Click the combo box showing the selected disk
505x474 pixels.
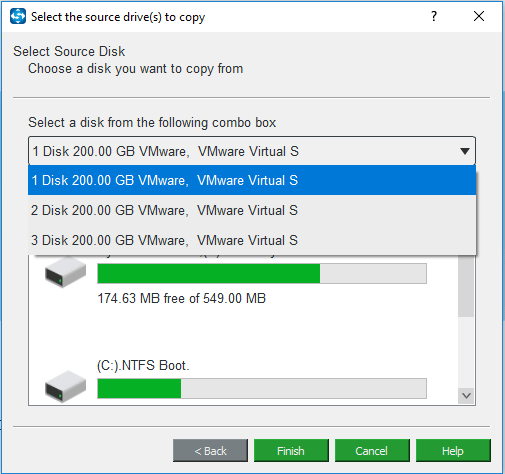(252, 151)
